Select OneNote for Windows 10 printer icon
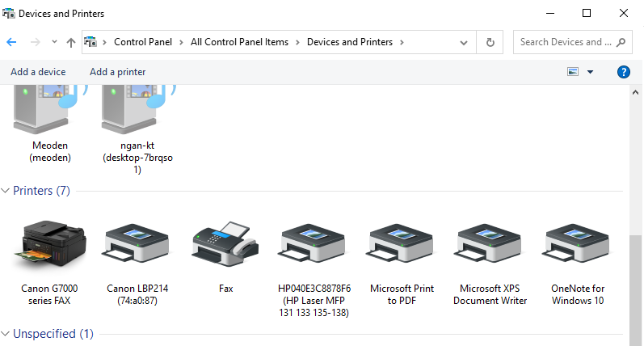 (577, 243)
